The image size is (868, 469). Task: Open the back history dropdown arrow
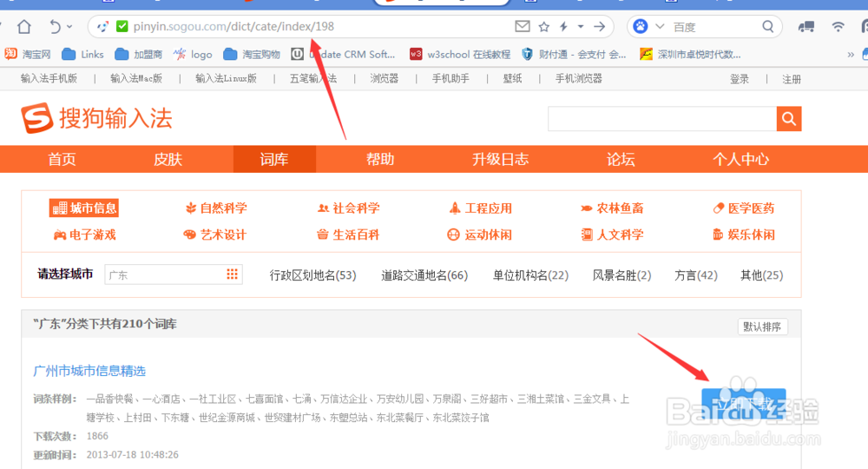69,26
